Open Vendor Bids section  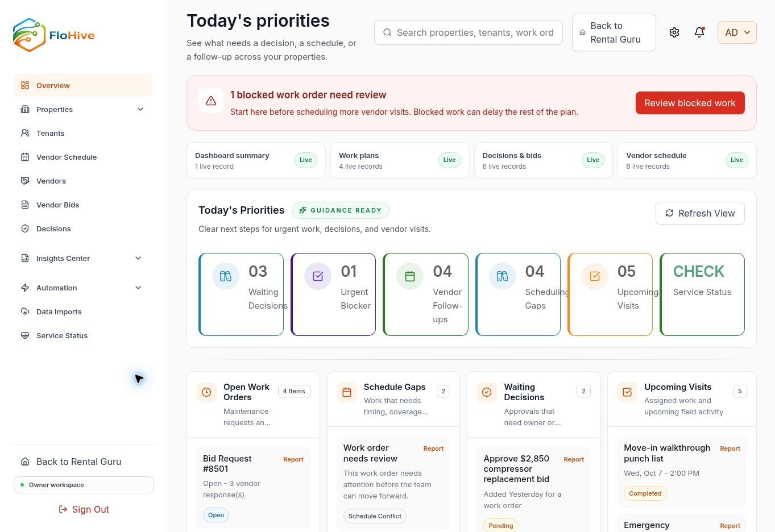click(x=83, y=205)
